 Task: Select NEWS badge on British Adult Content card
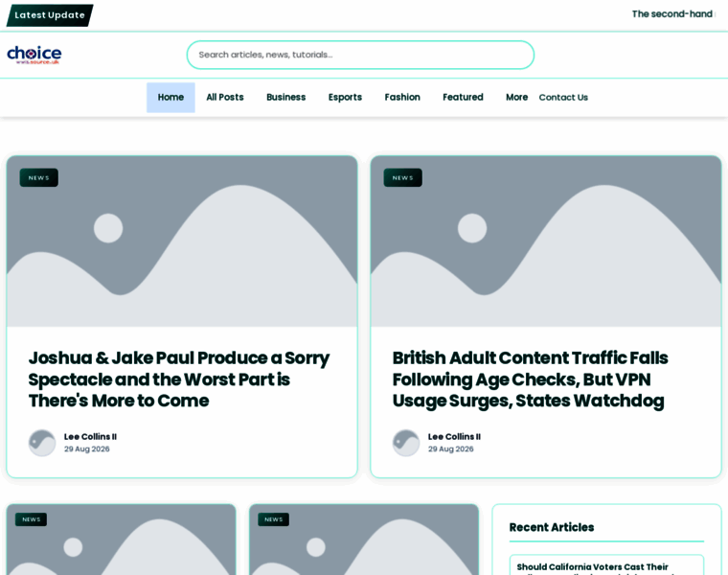[403, 178]
